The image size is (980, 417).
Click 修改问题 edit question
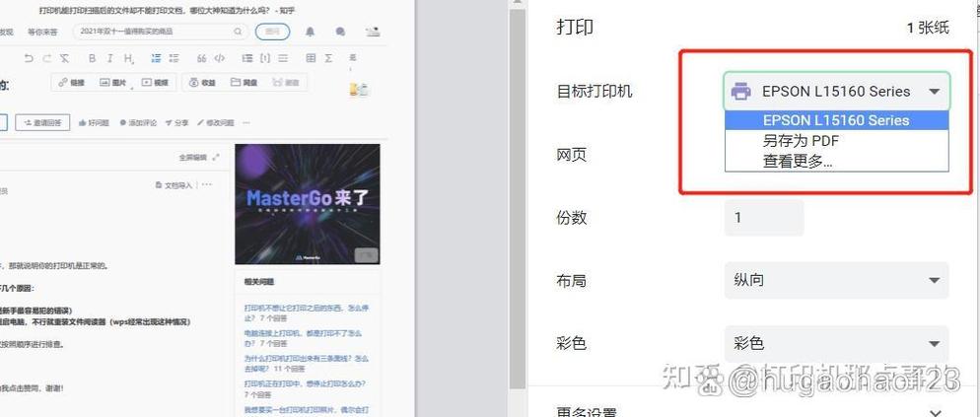coord(216,122)
